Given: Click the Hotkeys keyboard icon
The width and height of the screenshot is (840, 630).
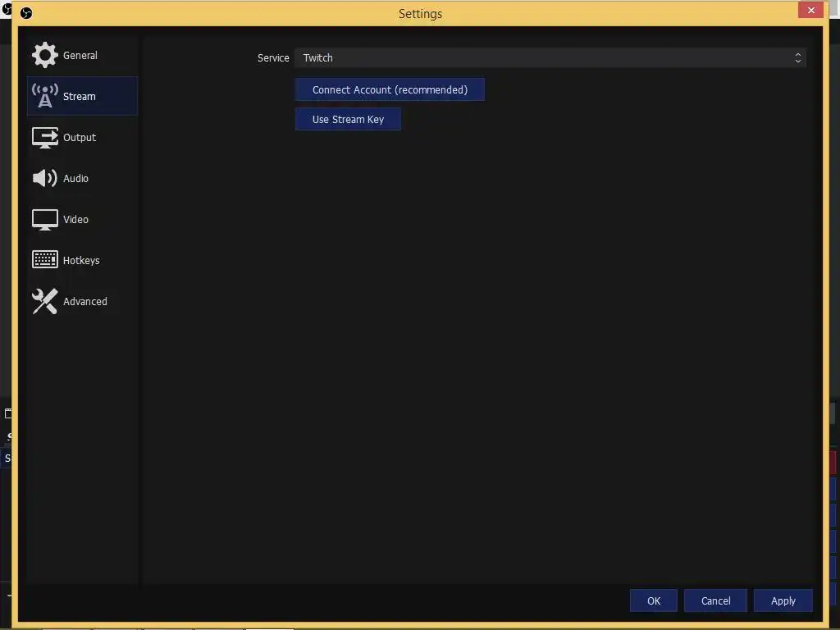Looking at the screenshot, I should pyautogui.click(x=44, y=260).
